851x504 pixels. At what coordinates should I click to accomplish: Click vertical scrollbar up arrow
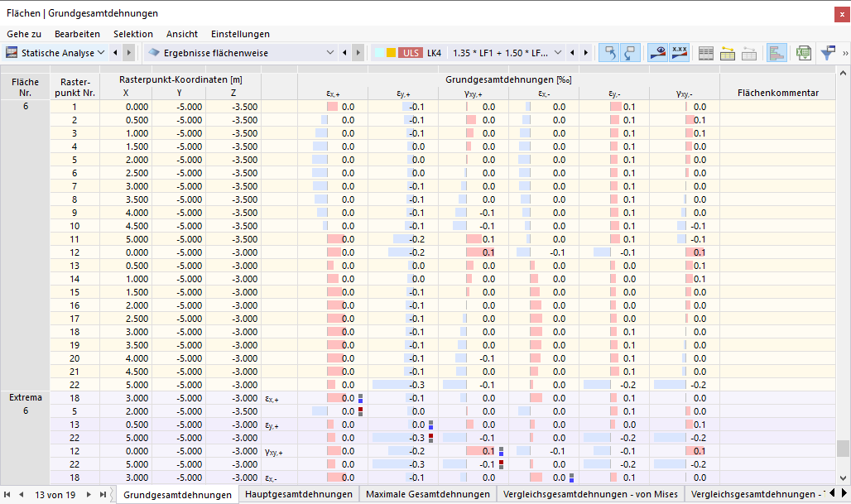coord(843,73)
